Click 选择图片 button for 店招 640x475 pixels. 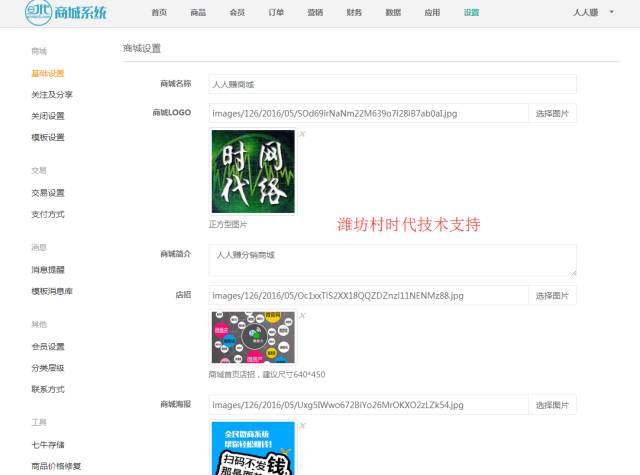[552, 296]
